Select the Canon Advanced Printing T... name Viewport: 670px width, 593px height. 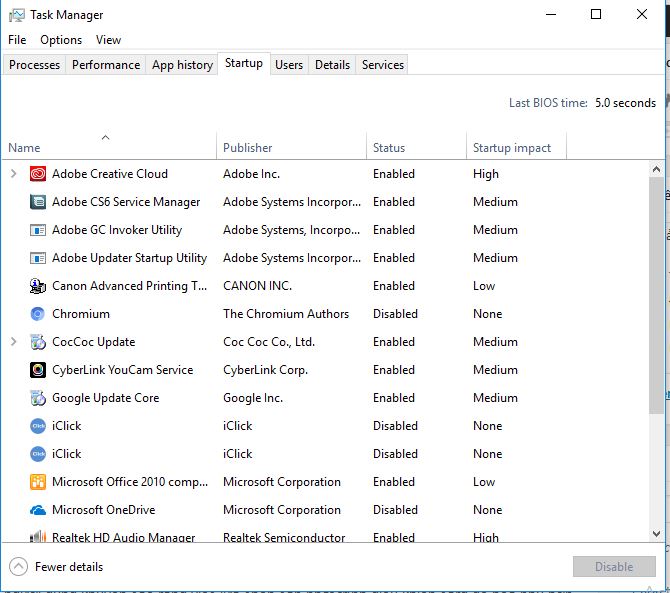[x=129, y=286]
